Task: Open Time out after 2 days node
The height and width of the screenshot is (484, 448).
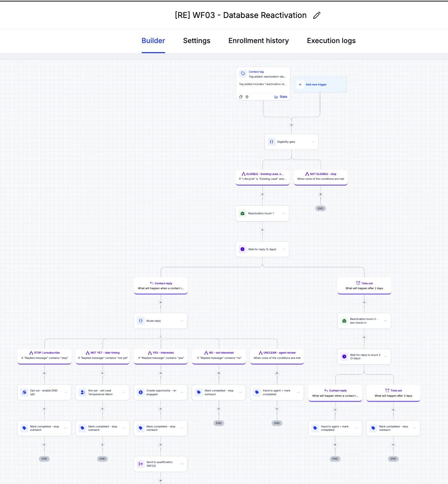Action: click(364, 286)
